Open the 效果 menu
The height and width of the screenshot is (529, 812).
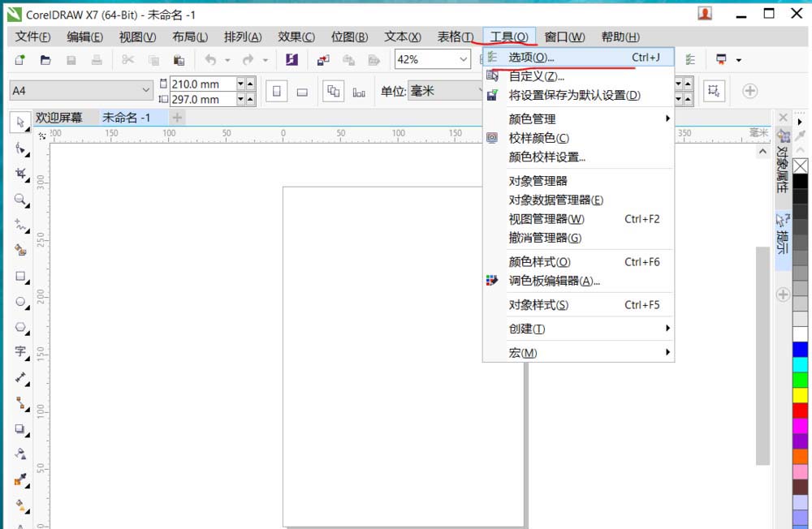pyautogui.click(x=296, y=37)
